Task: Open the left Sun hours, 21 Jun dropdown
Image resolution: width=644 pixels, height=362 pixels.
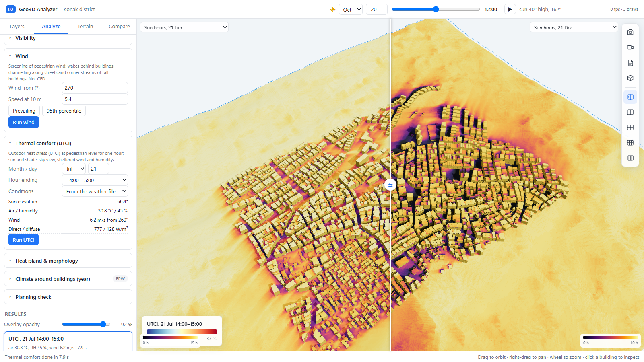Action: pyautogui.click(x=184, y=27)
